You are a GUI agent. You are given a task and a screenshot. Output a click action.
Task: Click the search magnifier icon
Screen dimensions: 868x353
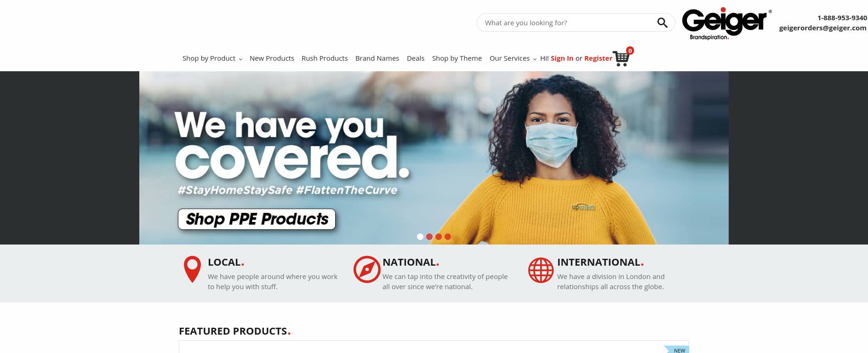coord(662,23)
